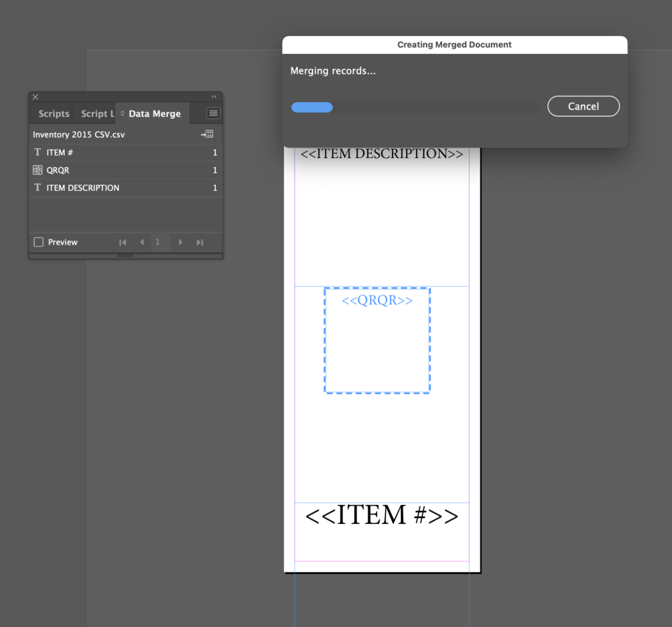The width and height of the screenshot is (672, 627).
Task: Advance to the next record arrow icon
Action: [x=180, y=242]
